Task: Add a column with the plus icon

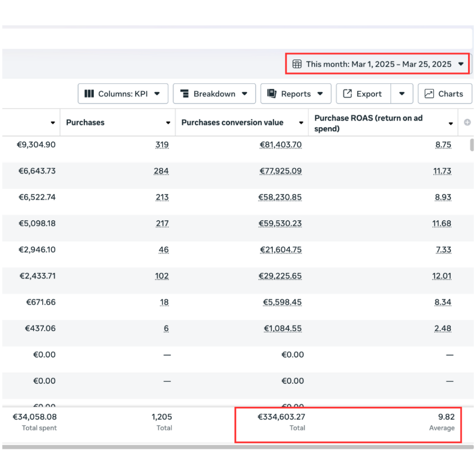Action: coord(467,123)
